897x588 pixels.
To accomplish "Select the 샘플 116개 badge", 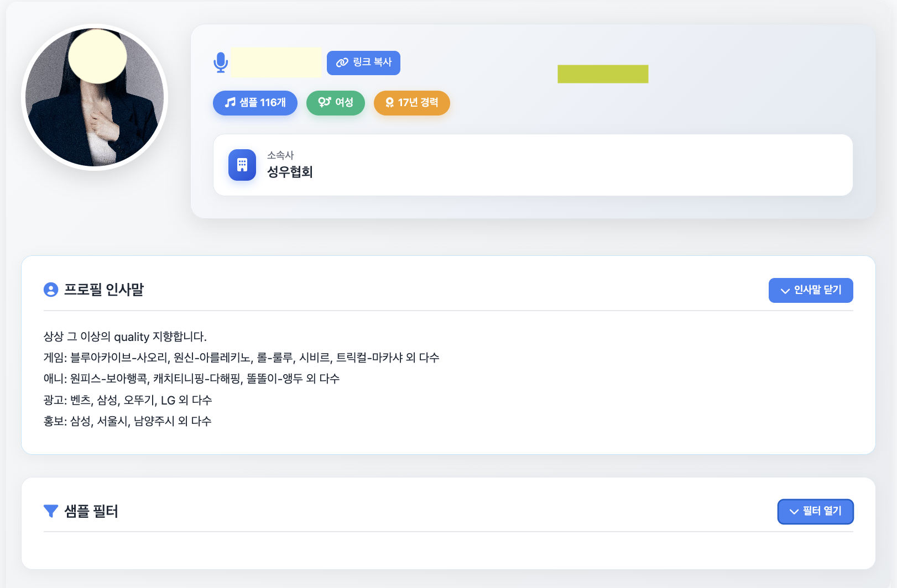I will [x=255, y=103].
